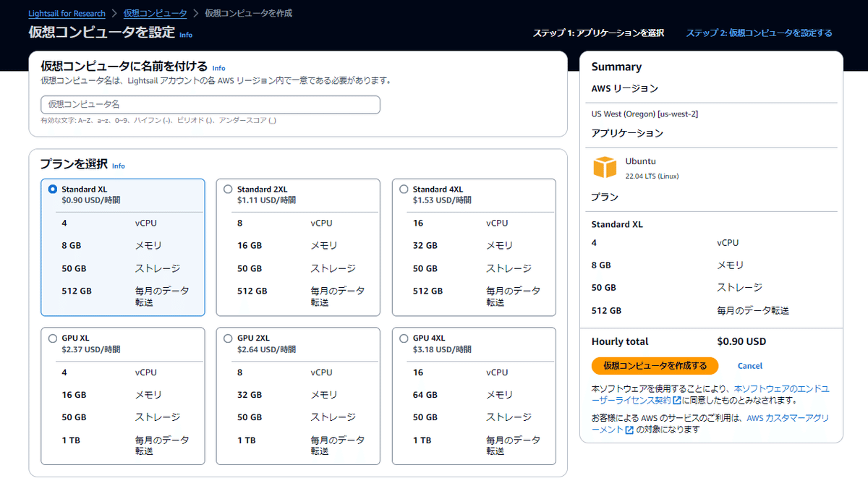Click US West (Oregon) [us-west-2] region text

coord(644,114)
